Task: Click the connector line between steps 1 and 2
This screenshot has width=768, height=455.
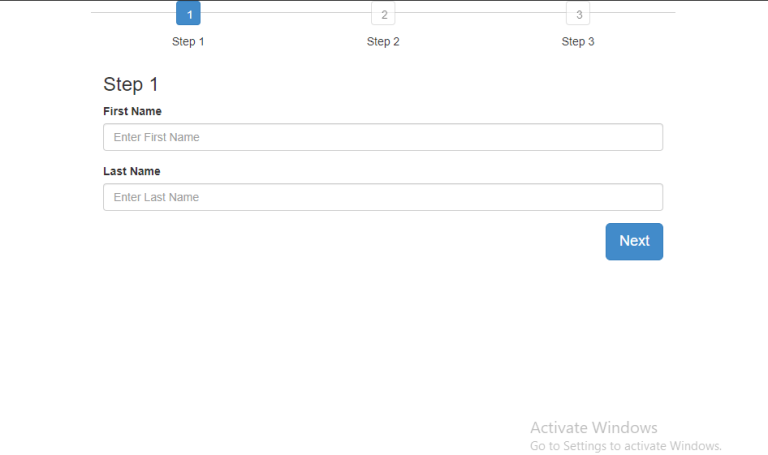Action: point(285,13)
